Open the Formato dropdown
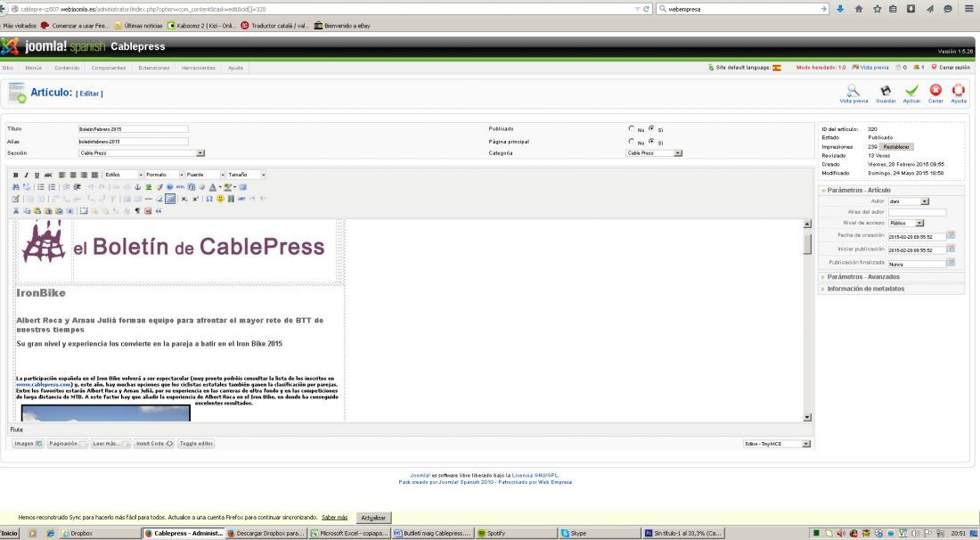 pos(164,175)
